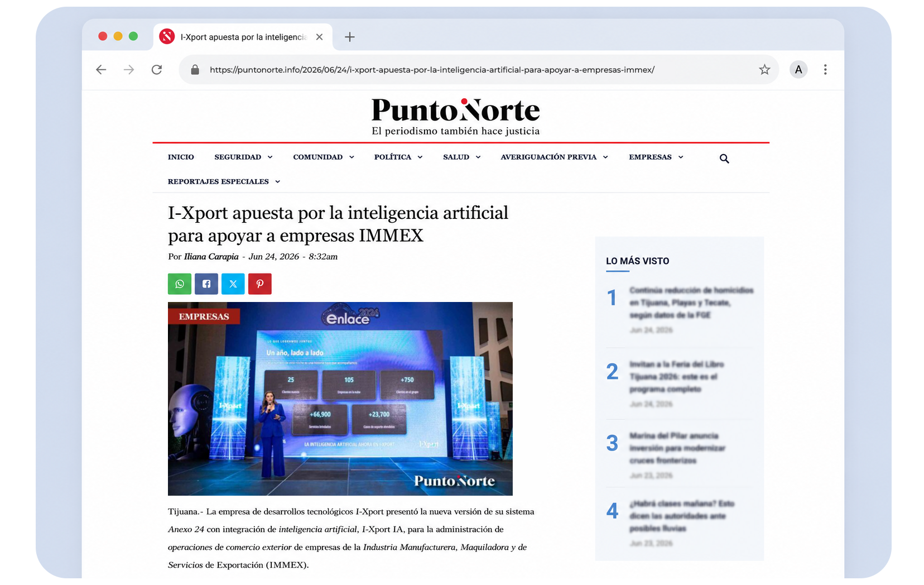Select the I-Xport browser tab title

243,37
